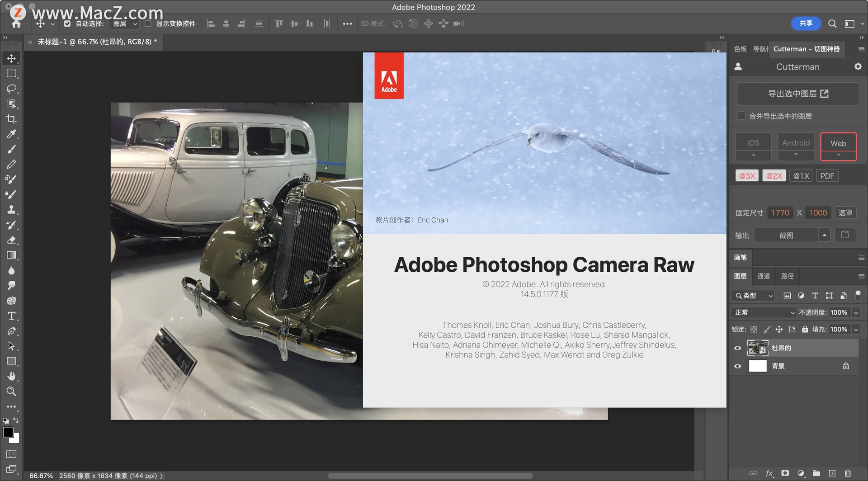
Task: Check 合并导出选中的图层 option
Action: (741, 116)
